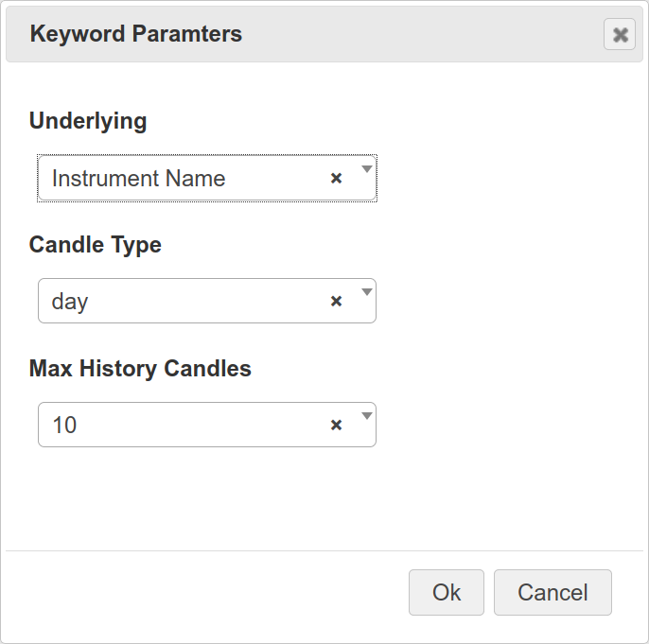Click the 'Instrument Name' selected text

coord(138,179)
